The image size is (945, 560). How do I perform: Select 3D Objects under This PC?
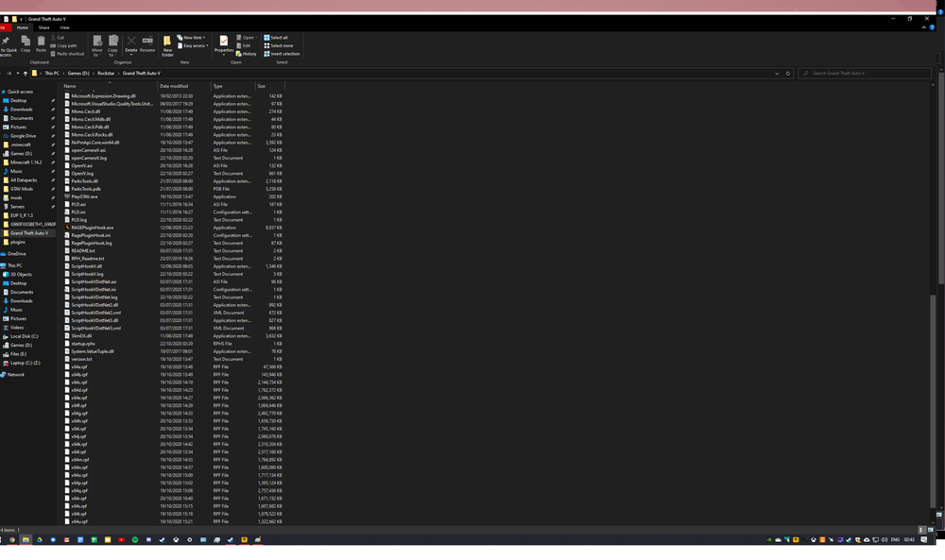21,275
